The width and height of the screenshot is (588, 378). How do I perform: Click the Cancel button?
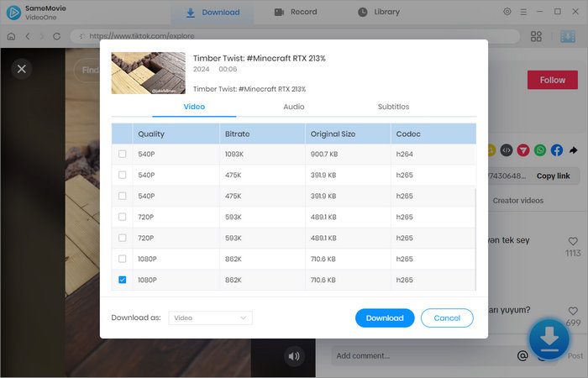(447, 318)
